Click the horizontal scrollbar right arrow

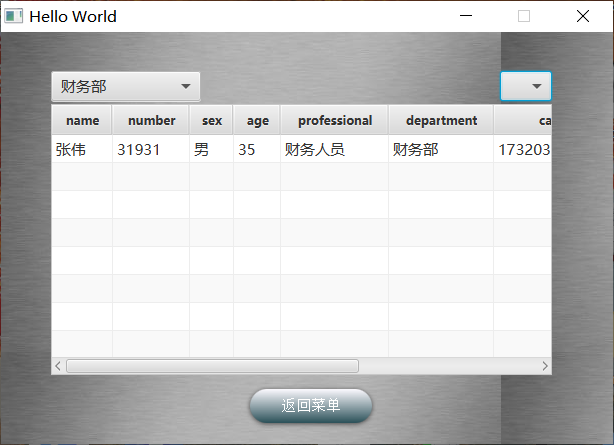click(x=545, y=366)
